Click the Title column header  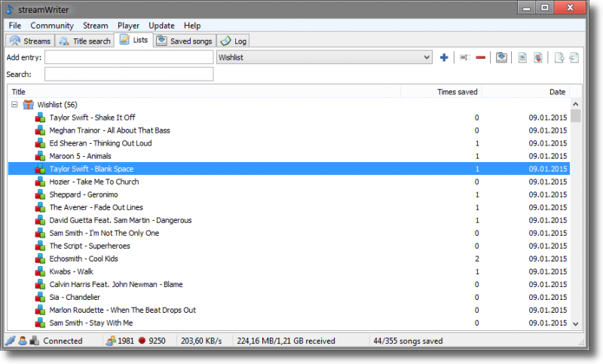[x=204, y=92]
